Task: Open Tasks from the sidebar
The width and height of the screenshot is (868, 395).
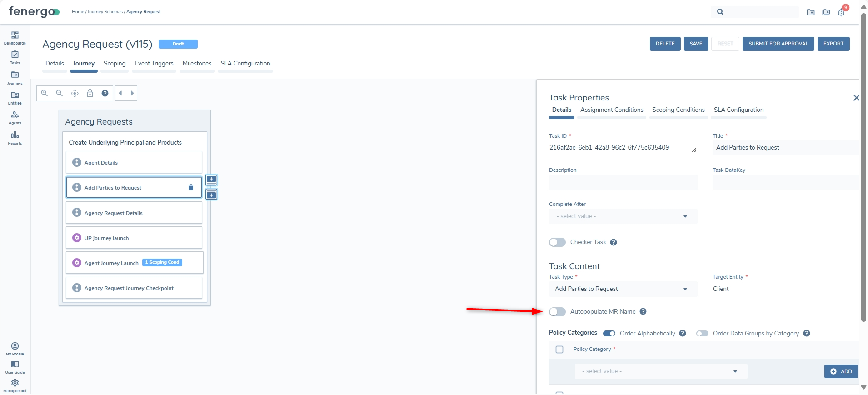Action: pyautogui.click(x=15, y=58)
